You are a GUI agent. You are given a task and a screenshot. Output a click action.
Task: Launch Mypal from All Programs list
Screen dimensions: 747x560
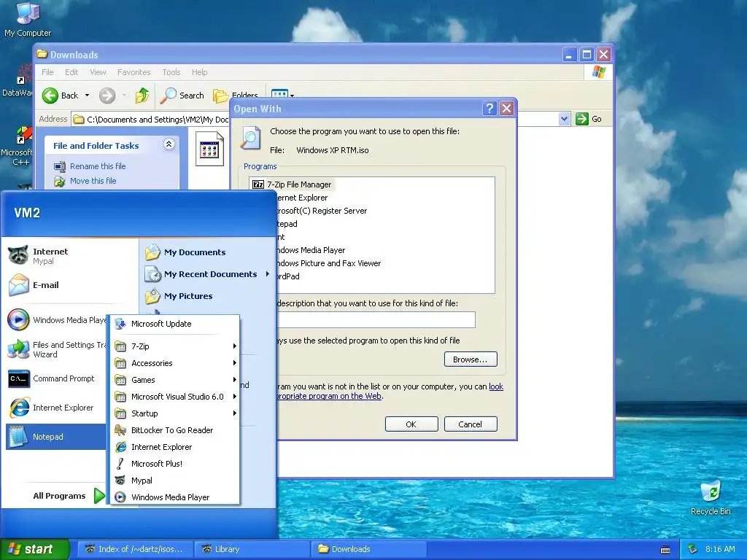175,481
